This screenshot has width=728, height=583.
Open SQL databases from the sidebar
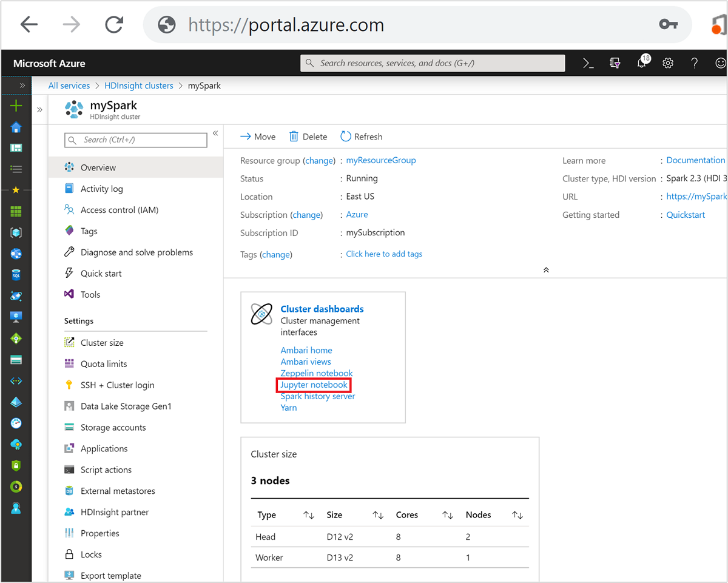pos(15,274)
